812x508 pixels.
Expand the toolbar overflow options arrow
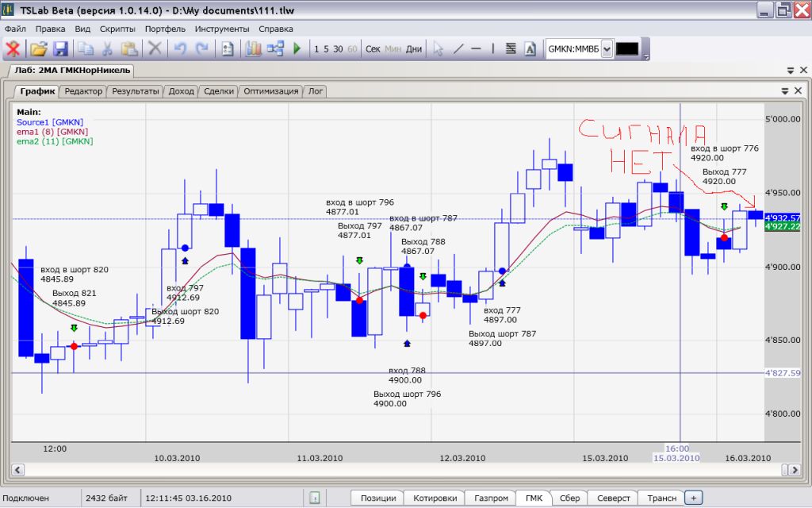point(645,56)
